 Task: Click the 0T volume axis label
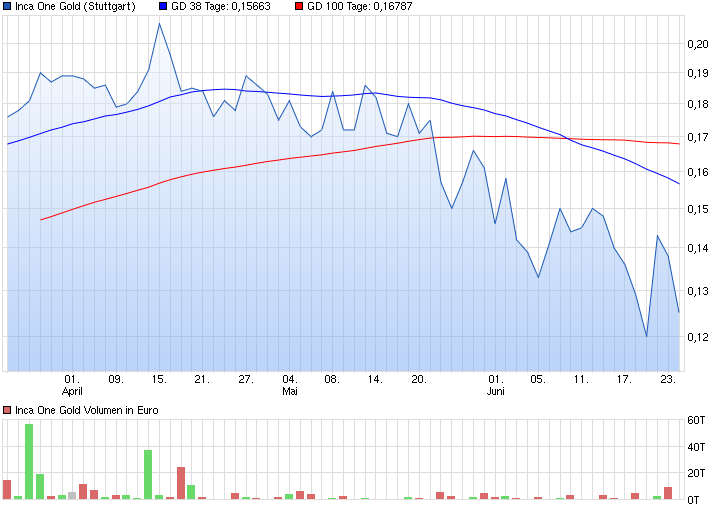[693, 500]
